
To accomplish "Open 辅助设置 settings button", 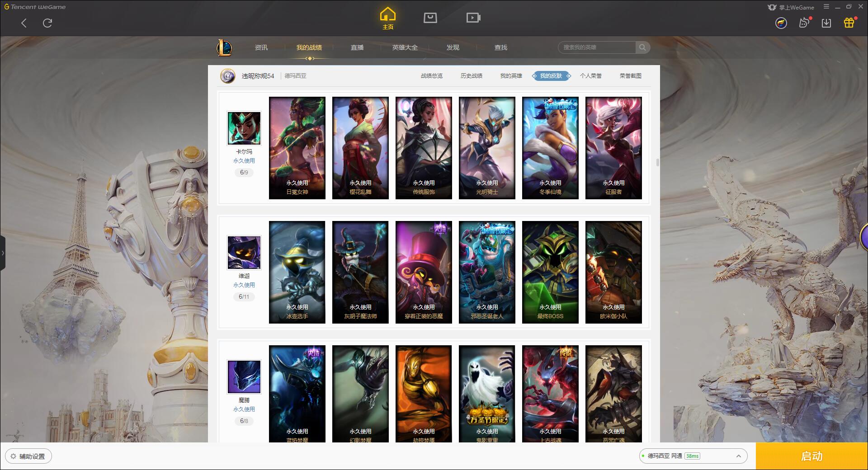I will [28, 456].
